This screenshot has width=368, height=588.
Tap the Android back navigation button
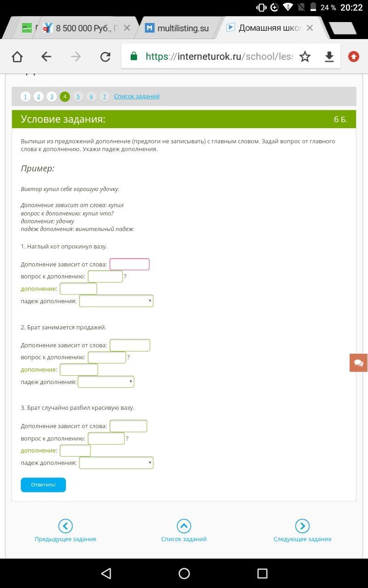pos(106,573)
